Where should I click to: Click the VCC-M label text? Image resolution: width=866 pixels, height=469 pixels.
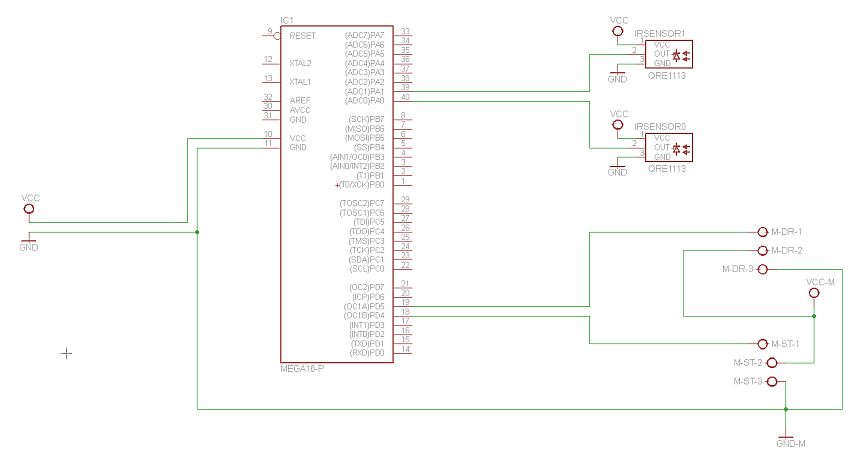pyautogui.click(x=820, y=282)
